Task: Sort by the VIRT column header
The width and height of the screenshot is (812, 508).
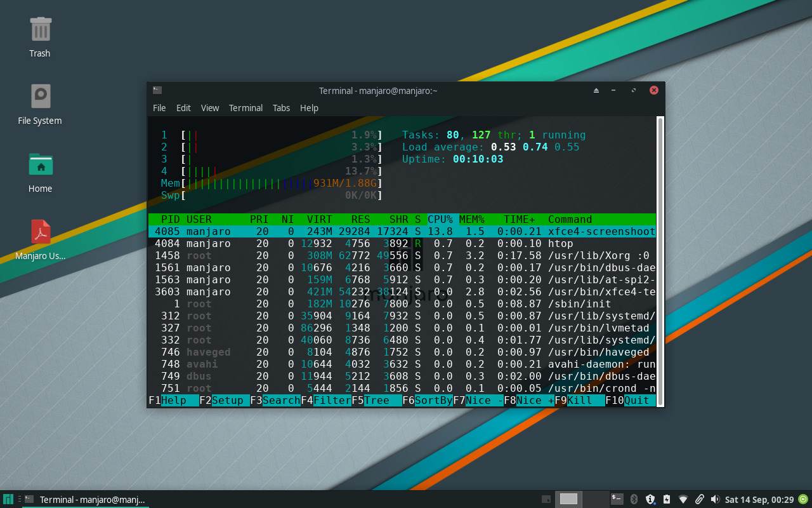Action: (320, 219)
